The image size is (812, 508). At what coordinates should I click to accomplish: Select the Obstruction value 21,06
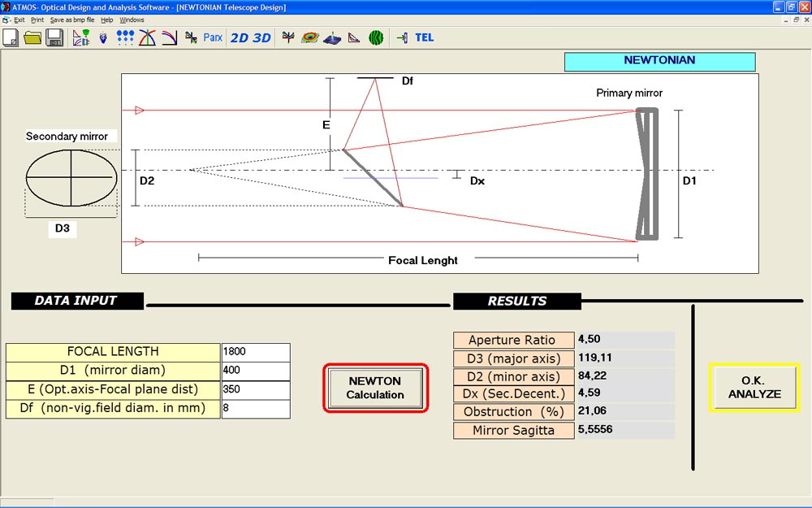point(593,411)
